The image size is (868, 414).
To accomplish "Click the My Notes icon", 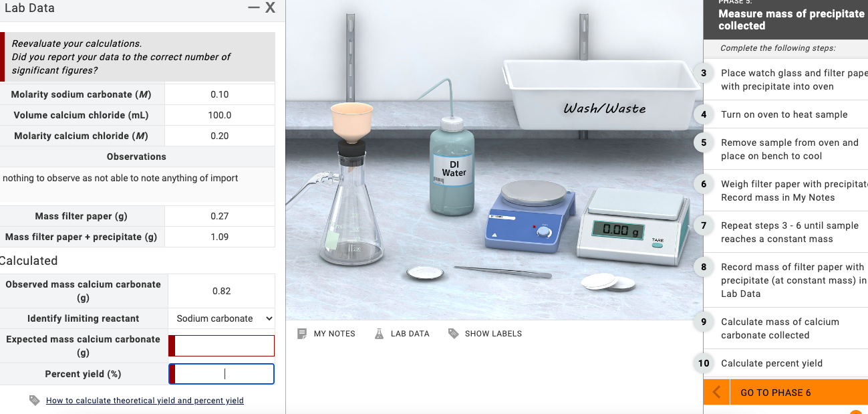I will 301,333.
